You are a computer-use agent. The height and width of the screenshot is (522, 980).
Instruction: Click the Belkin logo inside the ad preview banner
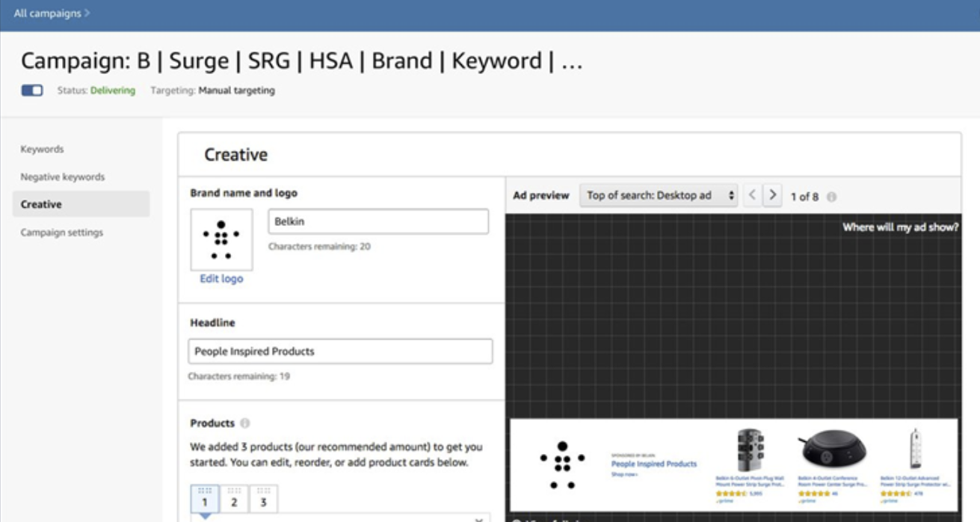pos(562,464)
